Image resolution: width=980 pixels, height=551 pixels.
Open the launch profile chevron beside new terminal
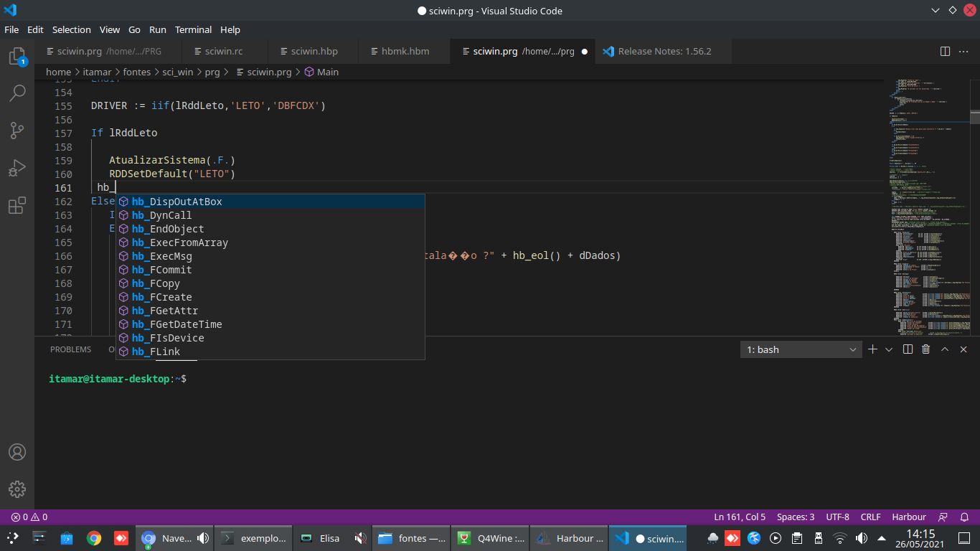(889, 349)
